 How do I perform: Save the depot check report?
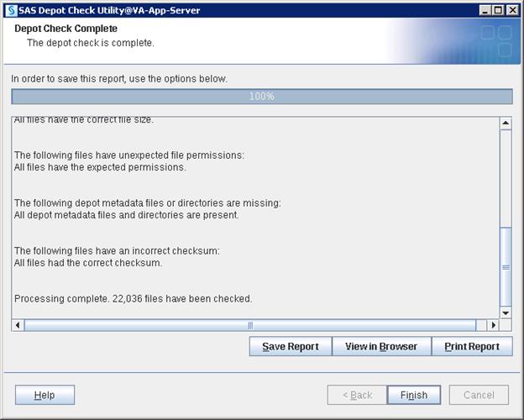pyautogui.click(x=291, y=346)
